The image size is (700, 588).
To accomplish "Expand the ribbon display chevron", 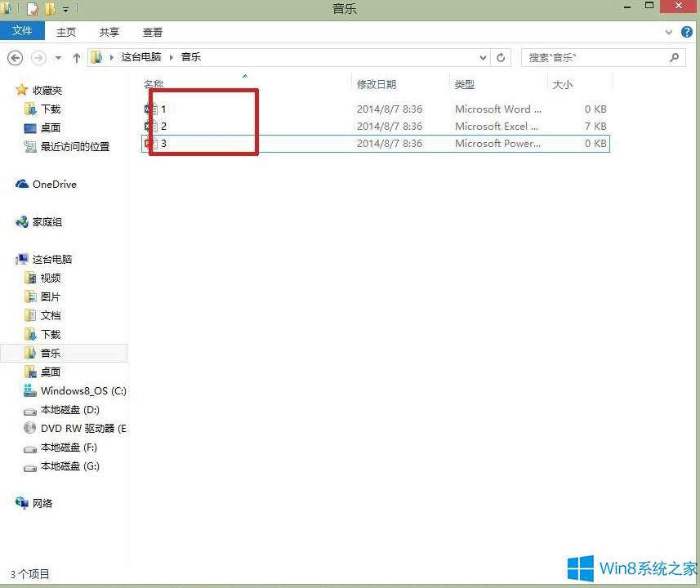I will click(x=668, y=32).
